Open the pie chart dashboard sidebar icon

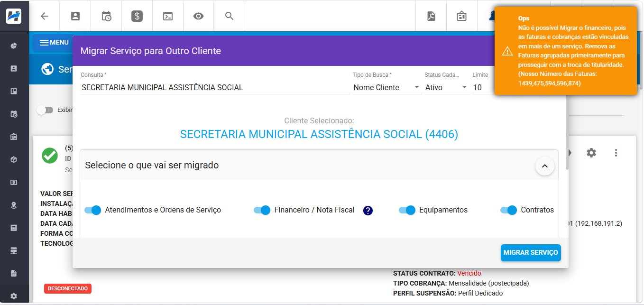(14, 46)
